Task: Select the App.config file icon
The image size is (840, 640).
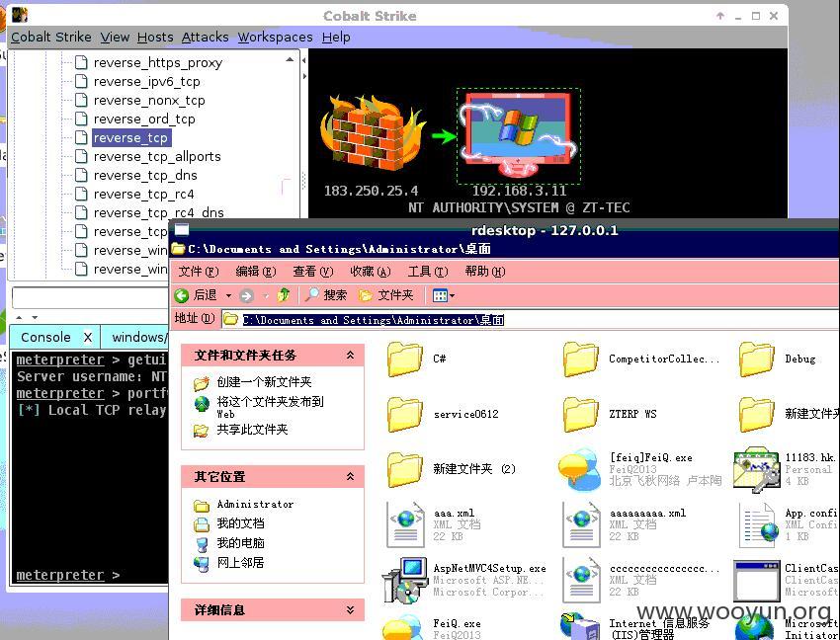Action: pyautogui.click(x=757, y=524)
